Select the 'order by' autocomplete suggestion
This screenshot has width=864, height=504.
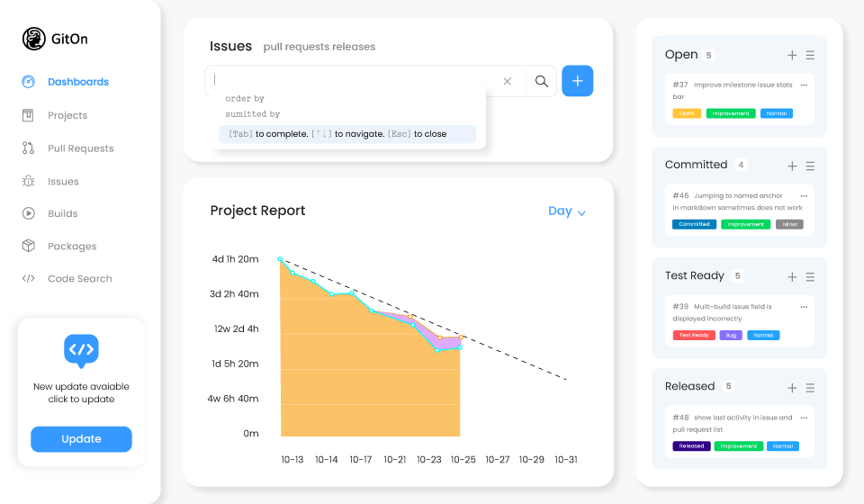click(245, 98)
